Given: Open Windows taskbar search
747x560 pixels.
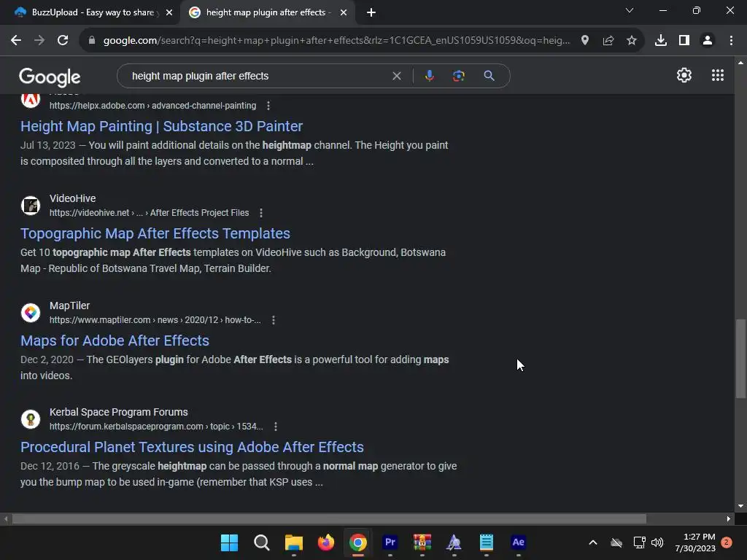Looking at the screenshot, I should 262,542.
